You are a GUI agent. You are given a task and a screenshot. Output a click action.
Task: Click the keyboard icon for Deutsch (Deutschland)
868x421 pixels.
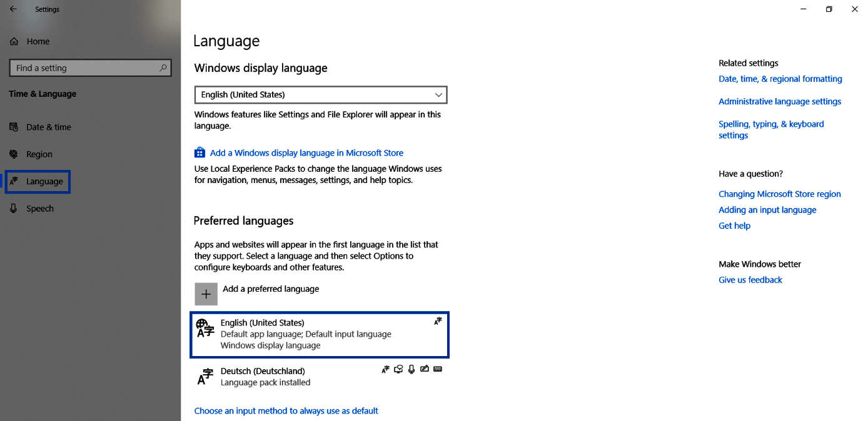pyautogui.click(x=438, y=369)
